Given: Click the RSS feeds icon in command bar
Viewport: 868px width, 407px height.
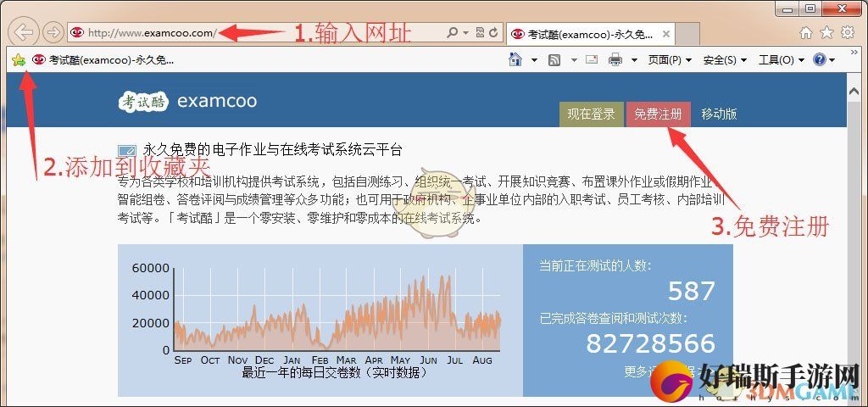Looking at the screenshot, I should pos(554,60).
